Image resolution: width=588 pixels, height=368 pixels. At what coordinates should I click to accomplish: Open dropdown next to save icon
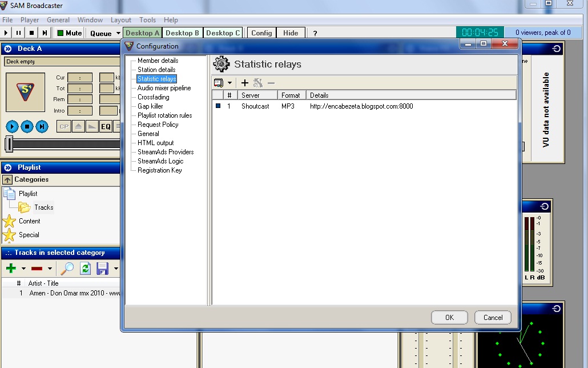[116, 269]
